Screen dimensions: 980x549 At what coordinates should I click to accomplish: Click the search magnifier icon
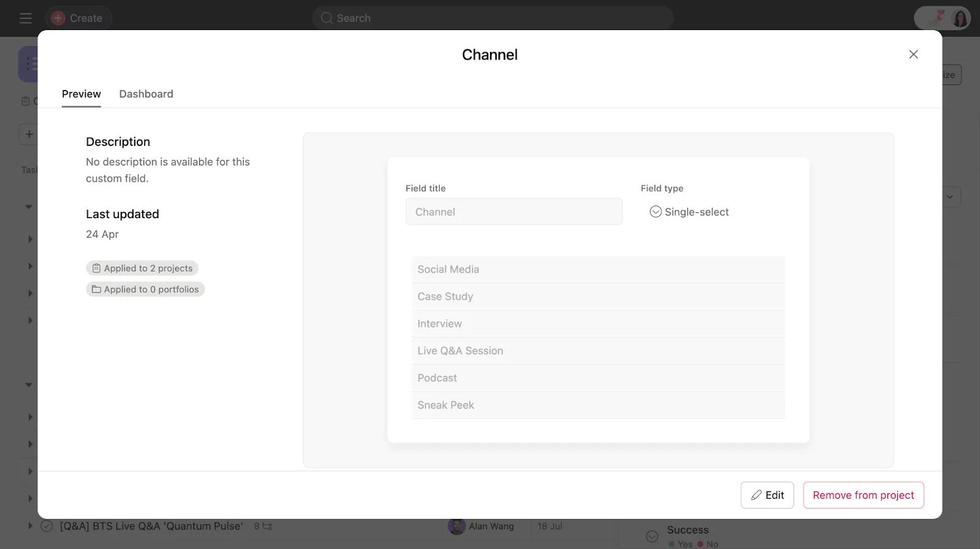click(327, 18)
